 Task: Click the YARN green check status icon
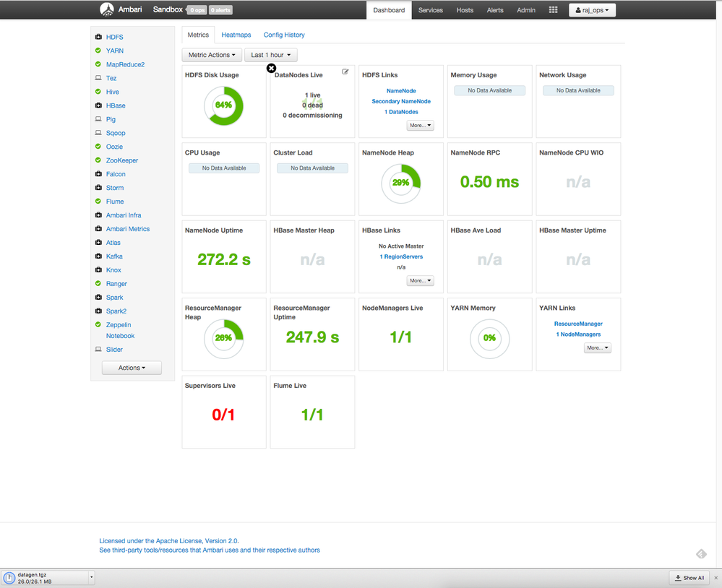(98, 51)
